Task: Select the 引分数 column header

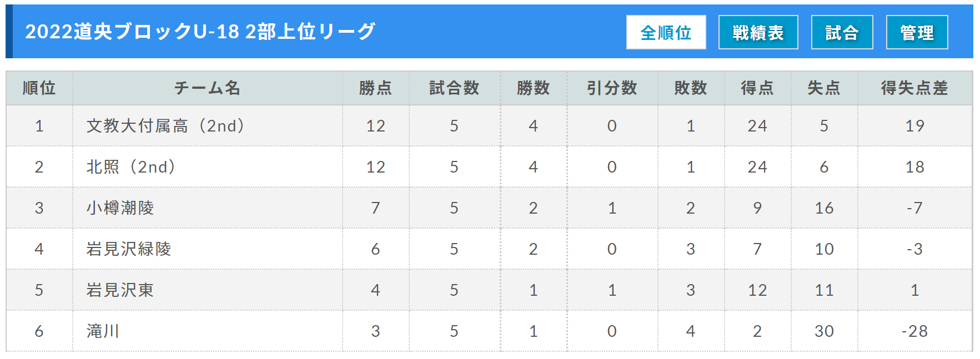Action: (612, 88)
